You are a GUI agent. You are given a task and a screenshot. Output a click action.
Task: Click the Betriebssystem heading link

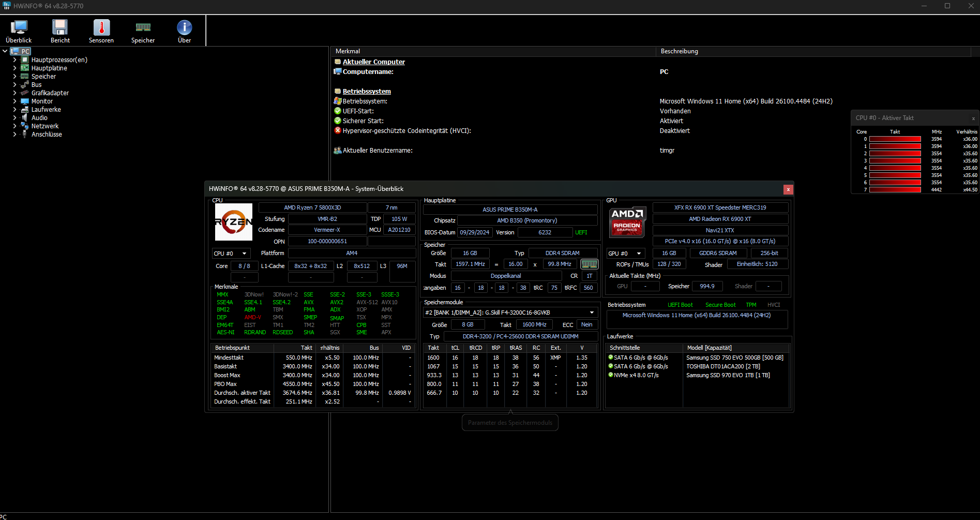(367, 92)
